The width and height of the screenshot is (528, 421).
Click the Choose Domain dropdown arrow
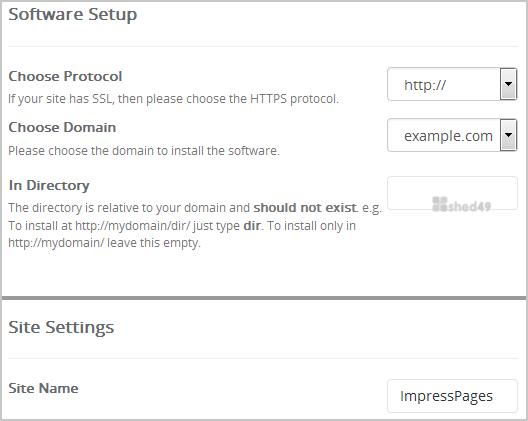pos(508,135)
